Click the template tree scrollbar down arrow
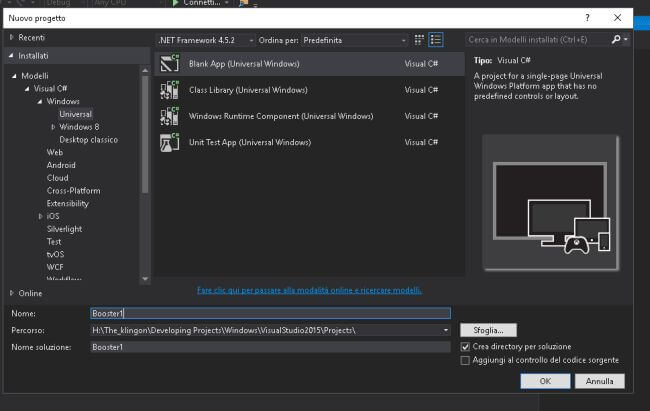The height and width of the screenshot is (411, 650). pyautogui.click(x=145, y=279)
